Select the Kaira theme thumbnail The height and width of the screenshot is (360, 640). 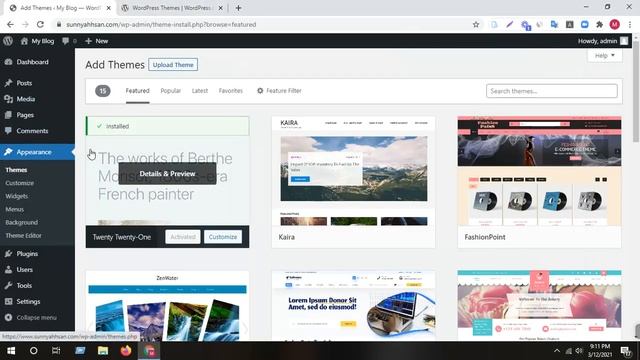[353, 171]
